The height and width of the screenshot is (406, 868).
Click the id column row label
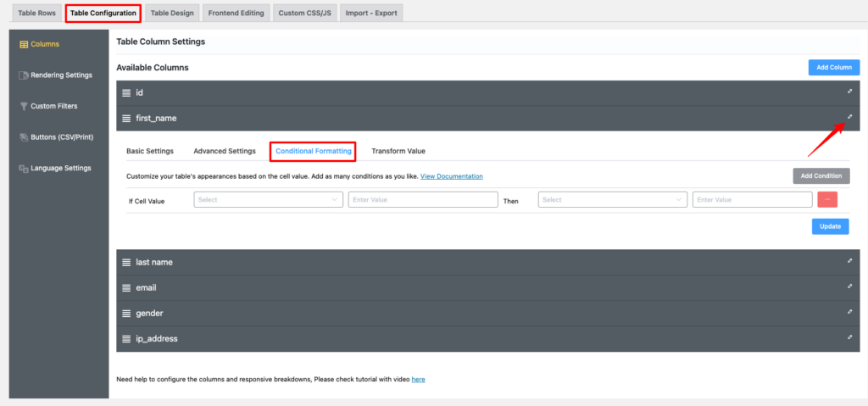(x=140, y=93)
